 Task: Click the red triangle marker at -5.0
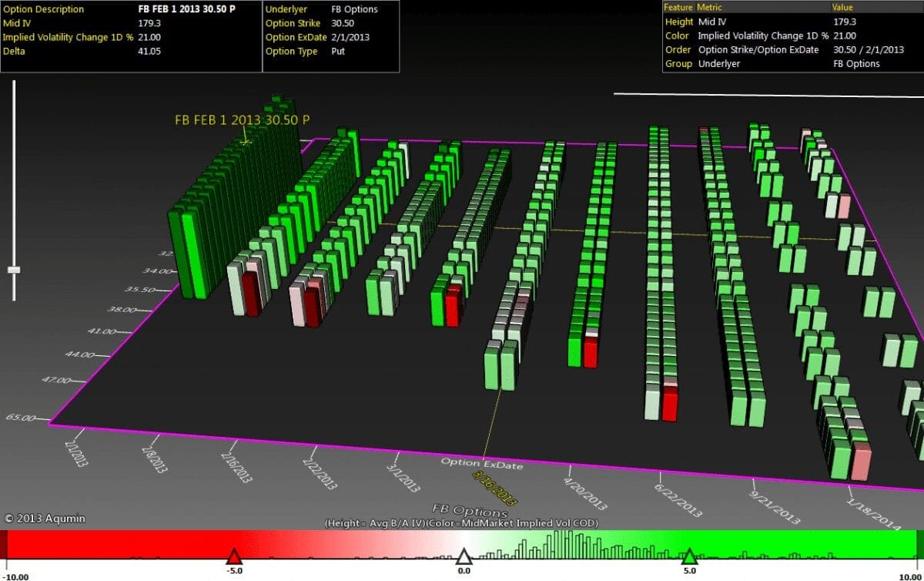(x=234, y=556)
